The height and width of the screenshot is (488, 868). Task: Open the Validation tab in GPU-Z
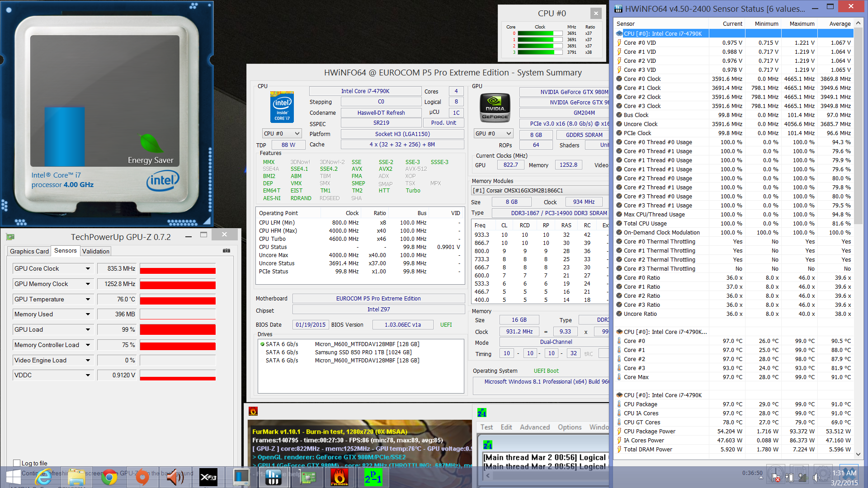click(x=96, y=251)
